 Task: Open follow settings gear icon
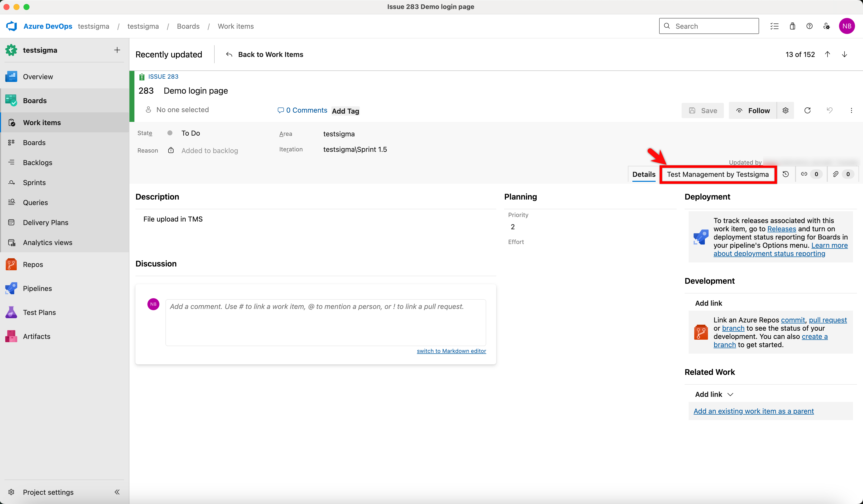coord(785,110)
